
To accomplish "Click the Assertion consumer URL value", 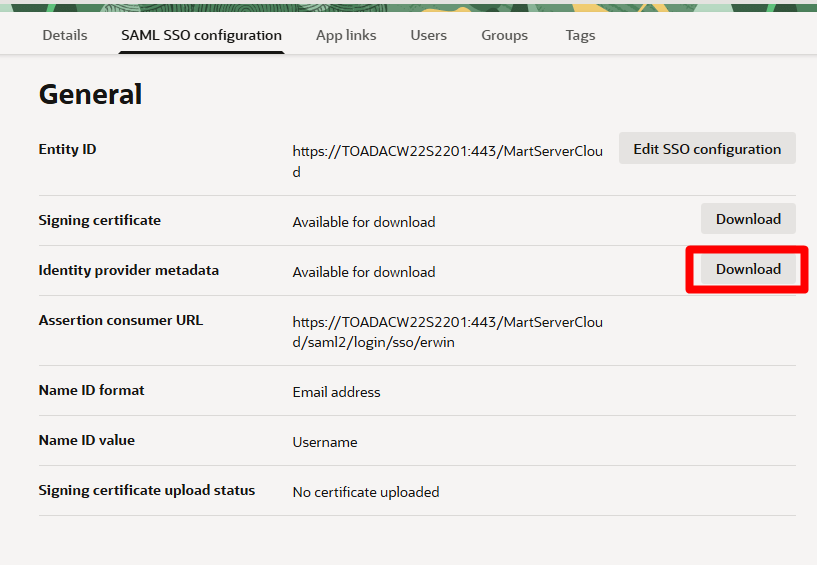I will pos(447,332).
